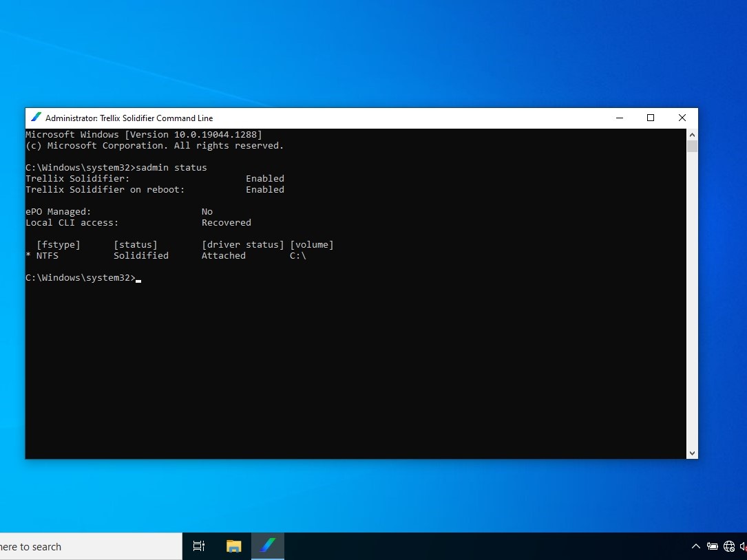Launch File Explorer from the taskbar
The image size is (747, 560).
234,546
